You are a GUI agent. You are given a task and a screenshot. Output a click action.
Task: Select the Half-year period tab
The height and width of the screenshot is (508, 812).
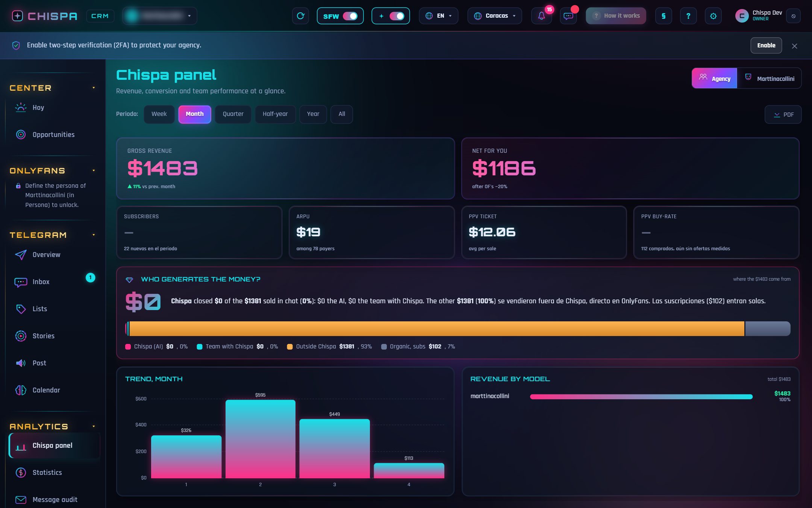pos(275,114)
